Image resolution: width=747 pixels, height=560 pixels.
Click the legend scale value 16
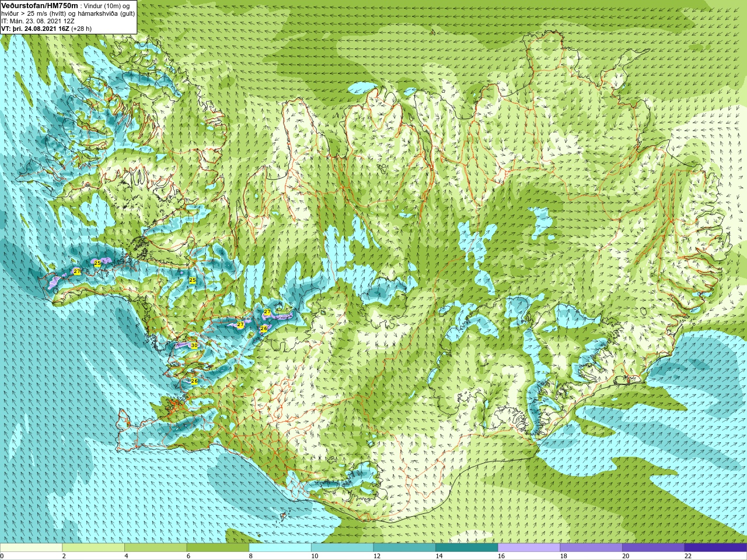[501, 556]
